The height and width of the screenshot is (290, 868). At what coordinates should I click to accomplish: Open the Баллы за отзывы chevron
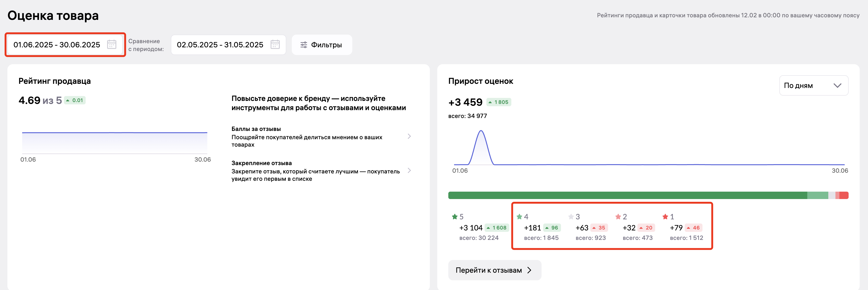tap(409, 136)
